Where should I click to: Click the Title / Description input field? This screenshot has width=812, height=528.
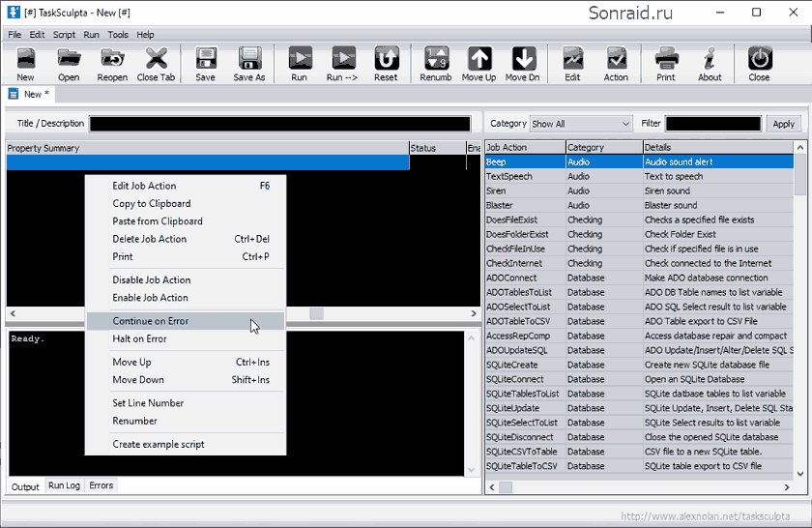click(280, 124)
